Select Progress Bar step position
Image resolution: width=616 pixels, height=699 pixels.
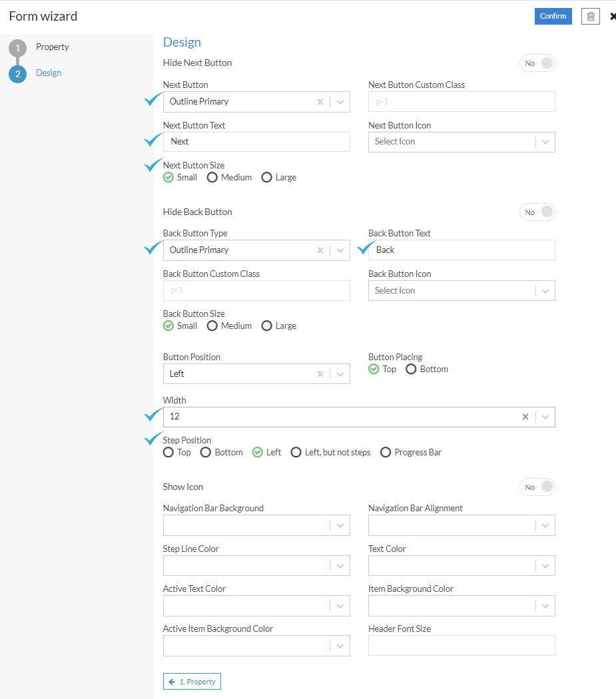(x=386, y=453)
